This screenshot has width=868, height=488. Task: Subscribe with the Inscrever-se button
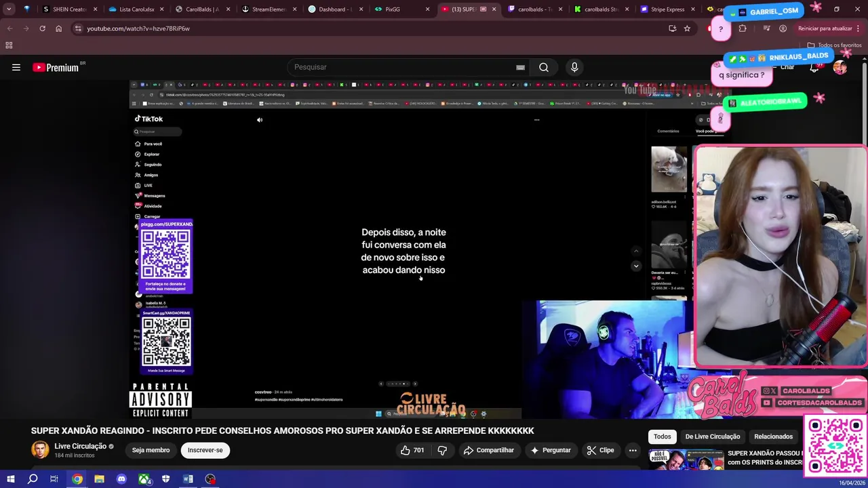[x=205, y=450]
